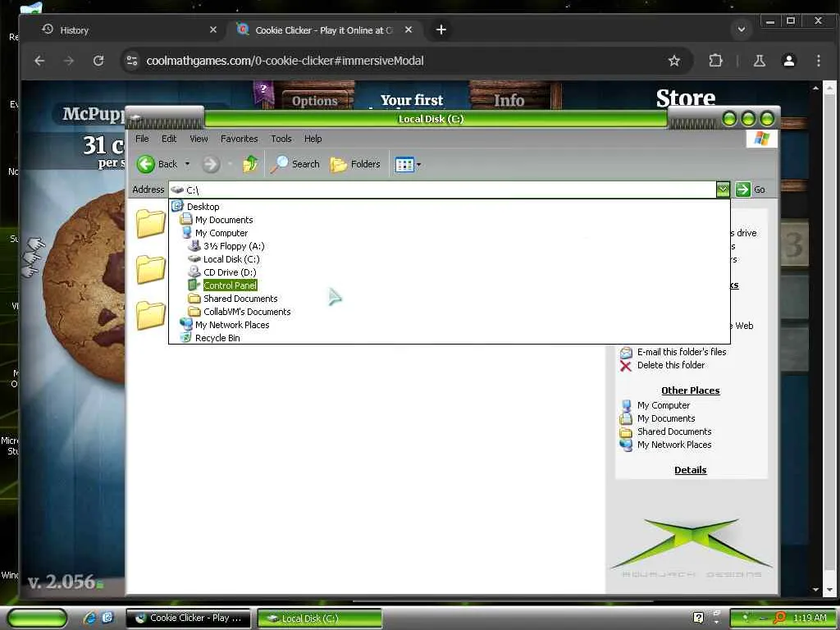
Task: Open My Network Places under Other Places
Action: (674, 445)
